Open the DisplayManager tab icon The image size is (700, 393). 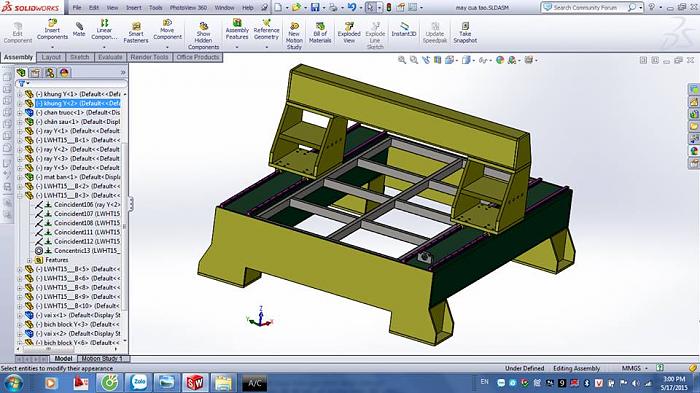click(x=64, y=73)
